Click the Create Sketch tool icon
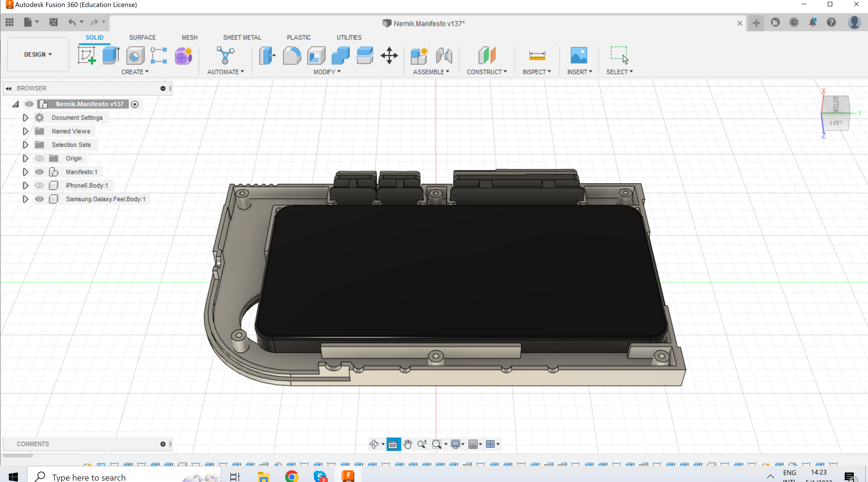The width and height of the screenshot is (868, 482). (87, 55)
